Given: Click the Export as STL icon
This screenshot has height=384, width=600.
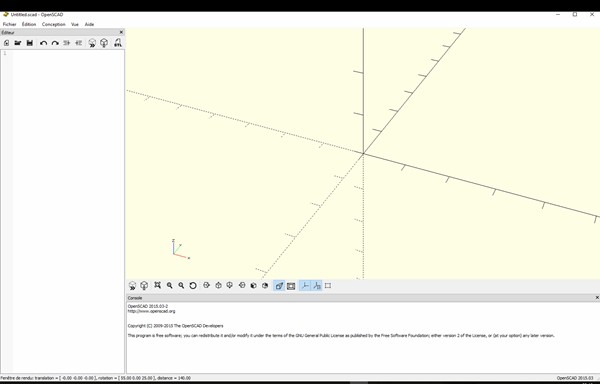Looking at the screenshot, I should [x=118, y=43].
